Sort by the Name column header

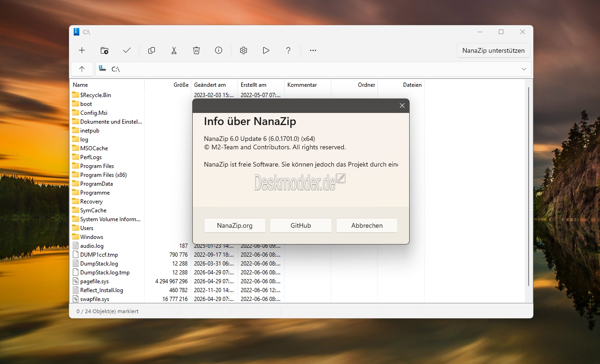[107, 85]
